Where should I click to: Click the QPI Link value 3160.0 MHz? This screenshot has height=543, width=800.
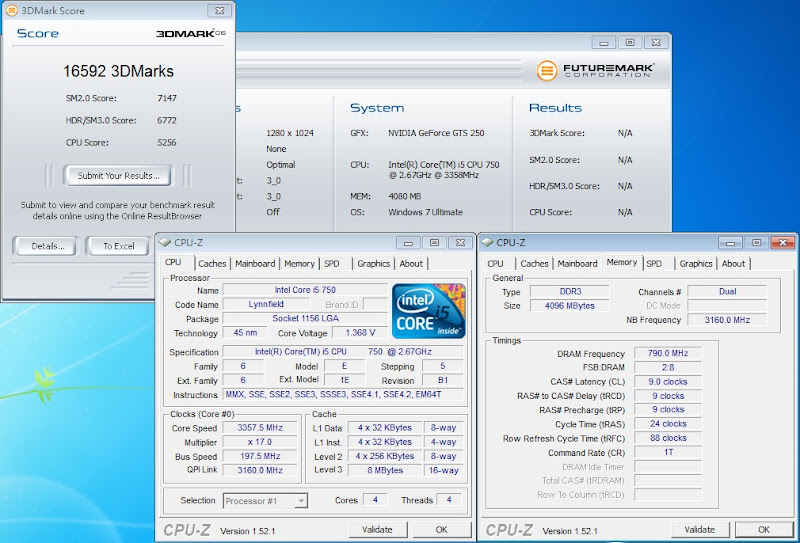pos(260,470)
